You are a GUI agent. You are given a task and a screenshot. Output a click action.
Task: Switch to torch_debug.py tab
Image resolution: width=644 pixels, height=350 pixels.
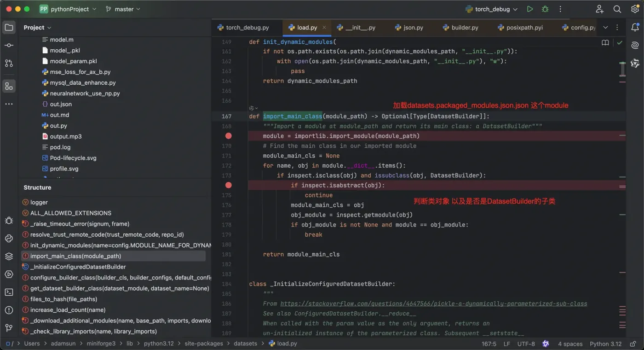(243, 28)
